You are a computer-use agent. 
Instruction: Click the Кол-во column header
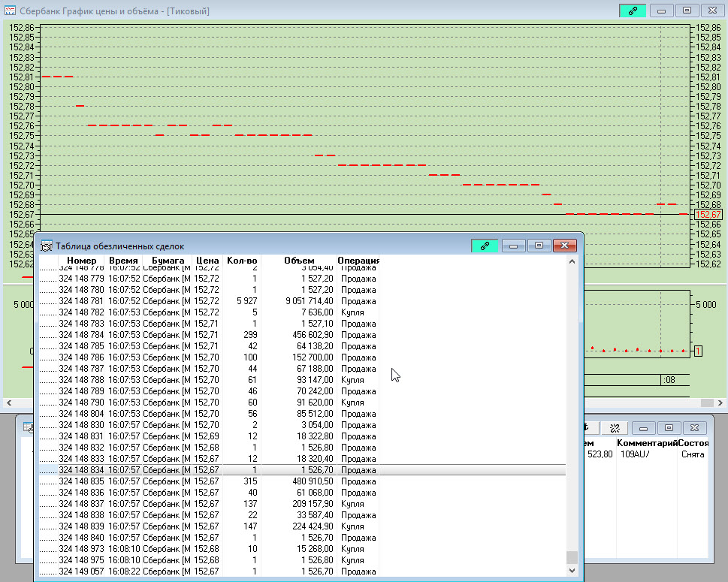(242, 261)
